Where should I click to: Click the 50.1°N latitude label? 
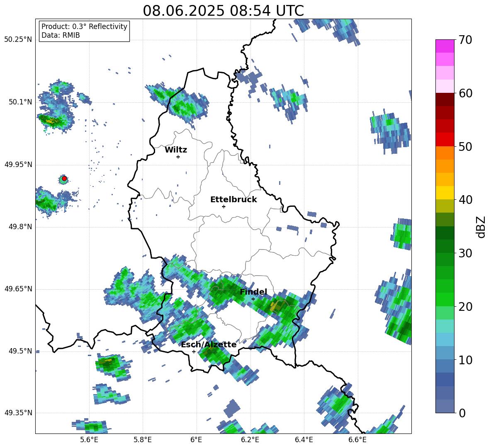(x=20, y=102)
